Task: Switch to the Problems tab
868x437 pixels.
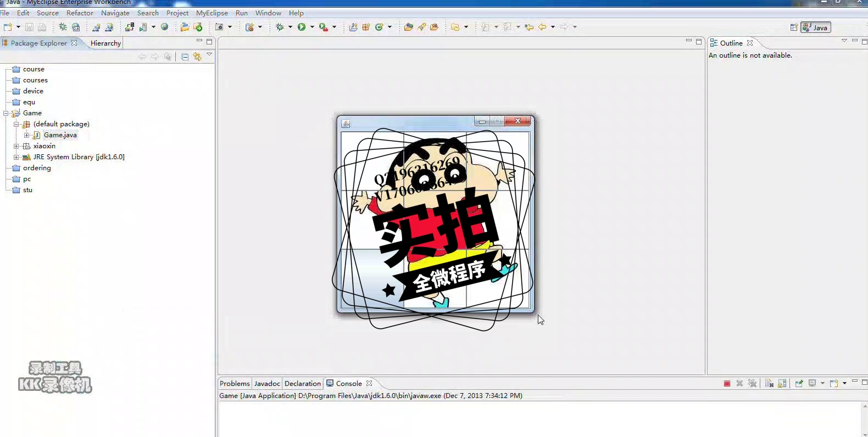Action: [x=235, y=383]
